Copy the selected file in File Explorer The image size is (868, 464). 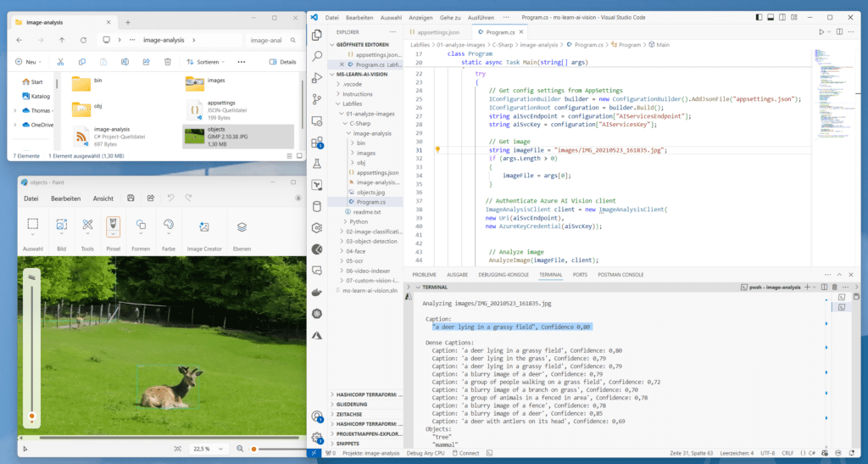click(82, 62)
